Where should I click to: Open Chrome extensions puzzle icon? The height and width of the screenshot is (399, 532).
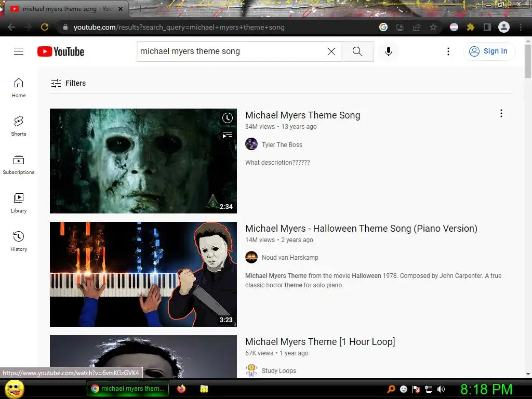tap(470, 27)
